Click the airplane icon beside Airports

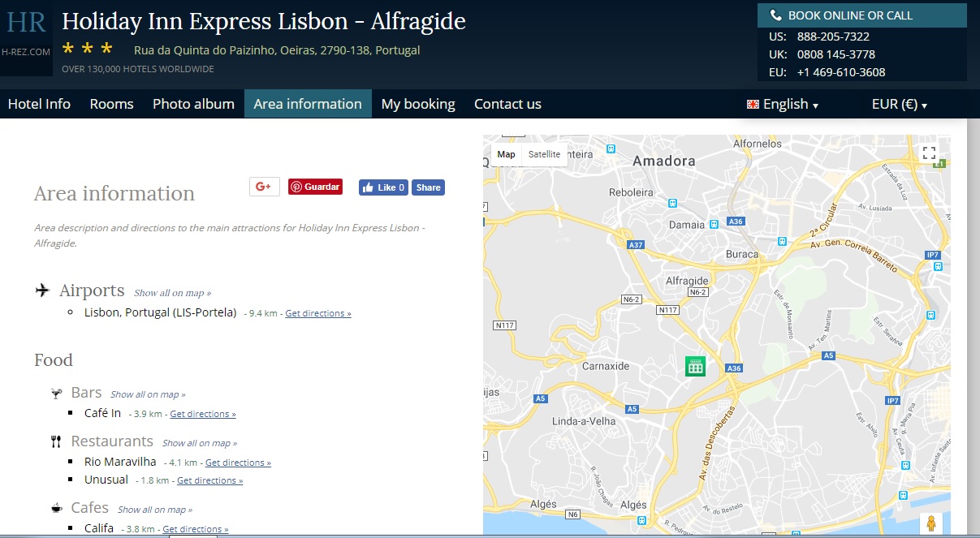pos(43,290)
